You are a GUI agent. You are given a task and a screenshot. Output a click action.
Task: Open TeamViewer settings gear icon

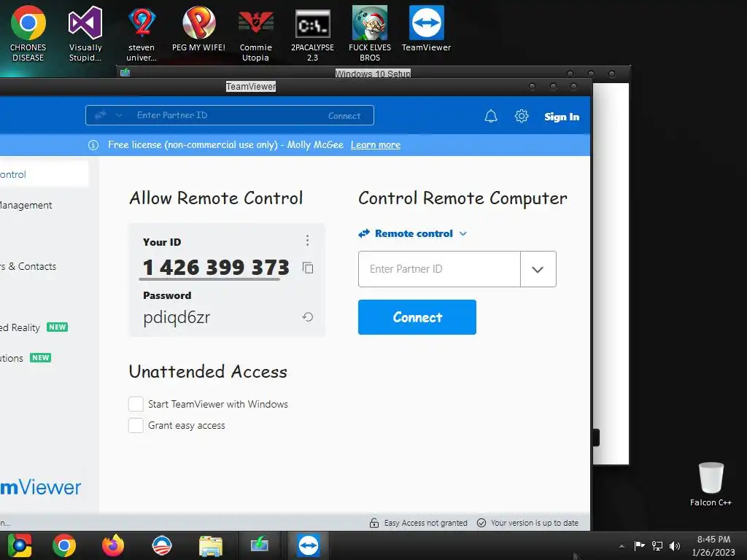pos(521,116)
